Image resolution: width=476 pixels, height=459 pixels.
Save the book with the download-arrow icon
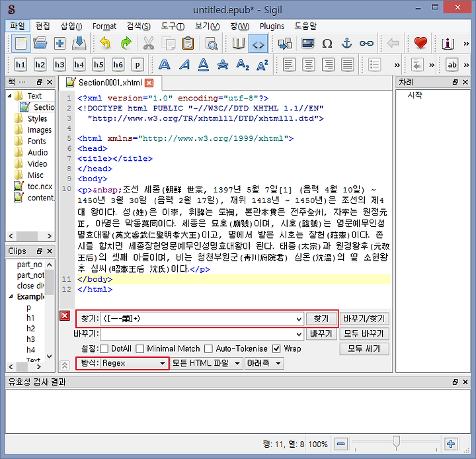click(x=79, y=44)
